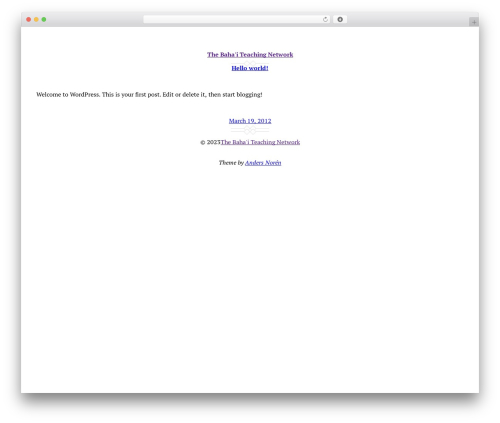Click the browser address bar field

[237, 19]
